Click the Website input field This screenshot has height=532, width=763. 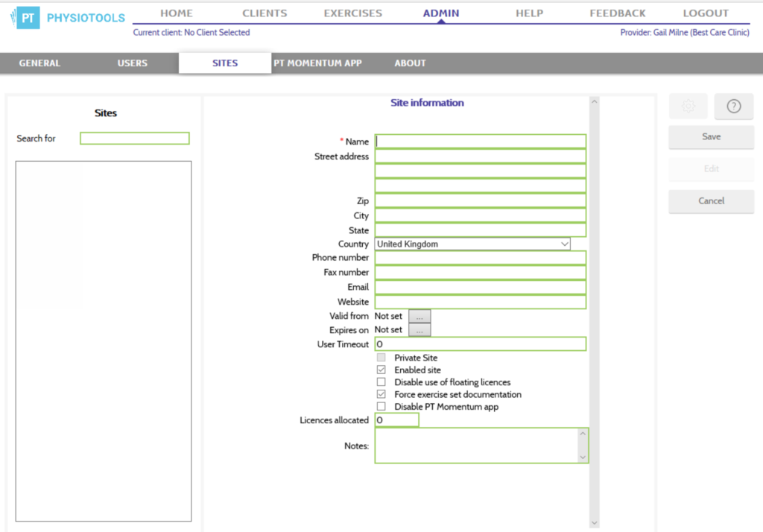[x=481, y=302]
